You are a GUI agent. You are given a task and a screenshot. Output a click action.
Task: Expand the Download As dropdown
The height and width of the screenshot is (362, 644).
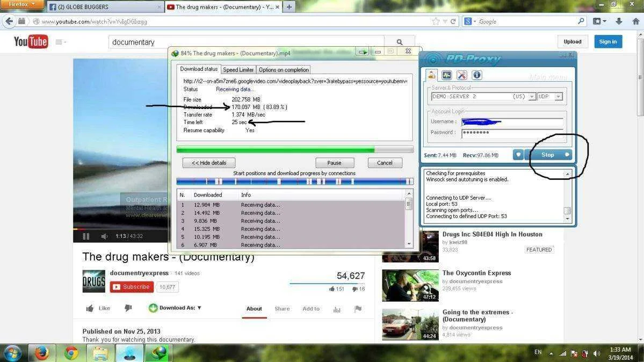[175, 308]
